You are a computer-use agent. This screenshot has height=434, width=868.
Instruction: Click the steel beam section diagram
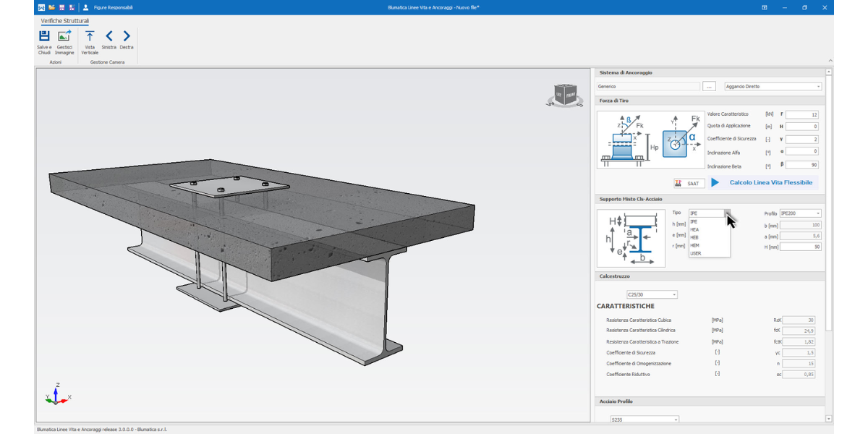click(631, 238)
